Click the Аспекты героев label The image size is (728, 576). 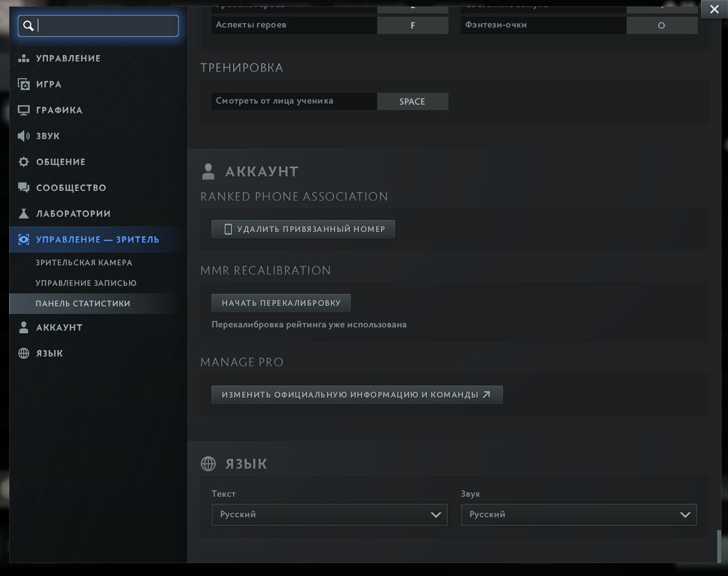tap(251, 25)
